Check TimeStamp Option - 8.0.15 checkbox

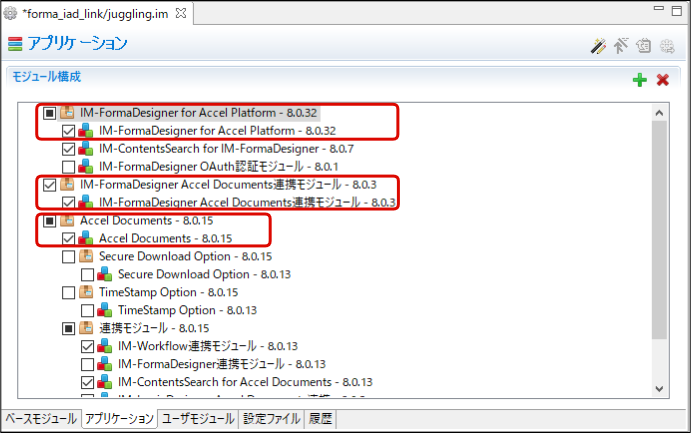click(x=68, y=293)
